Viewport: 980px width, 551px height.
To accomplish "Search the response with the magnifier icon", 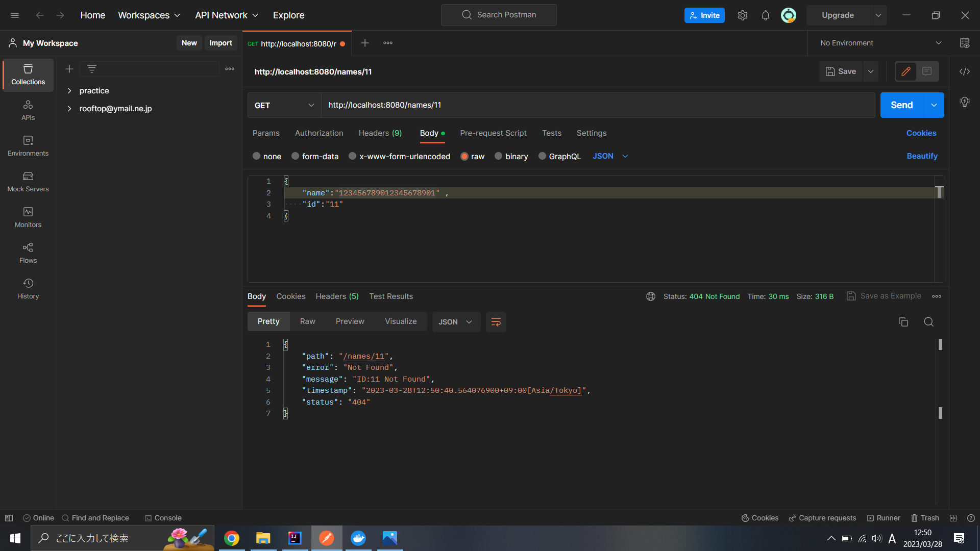I will coord(928,322).
